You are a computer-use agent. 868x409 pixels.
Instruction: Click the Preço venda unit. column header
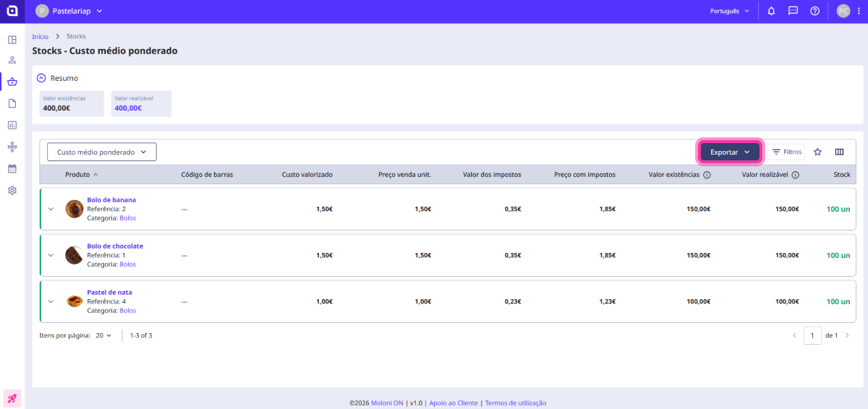tap(404, 175)
